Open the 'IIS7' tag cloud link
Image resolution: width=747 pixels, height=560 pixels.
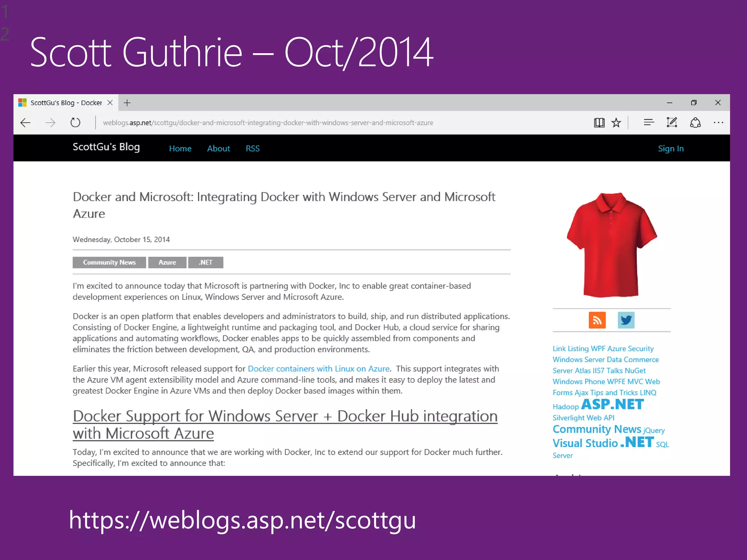coord(599,370)
